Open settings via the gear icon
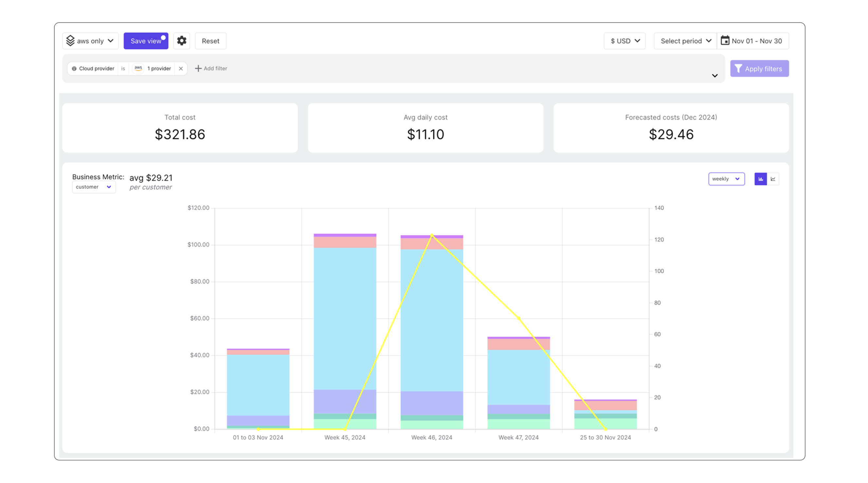Image resolution: width=868 pixels, height=483 pixels. (x=182, y=41)
